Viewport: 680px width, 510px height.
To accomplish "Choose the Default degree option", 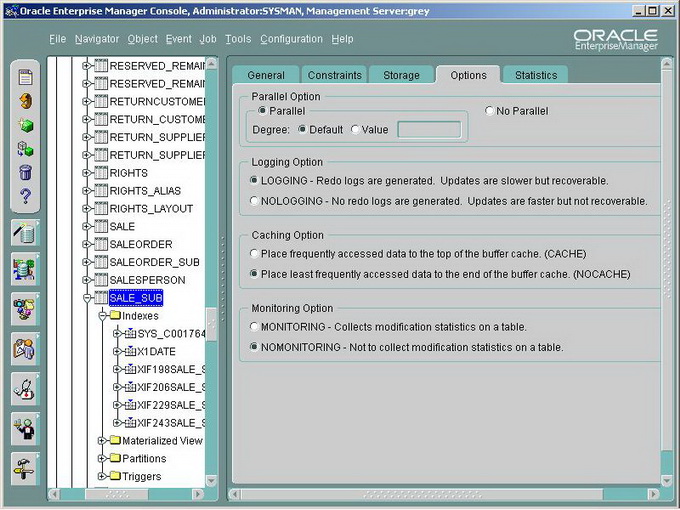I will [302, 129].
